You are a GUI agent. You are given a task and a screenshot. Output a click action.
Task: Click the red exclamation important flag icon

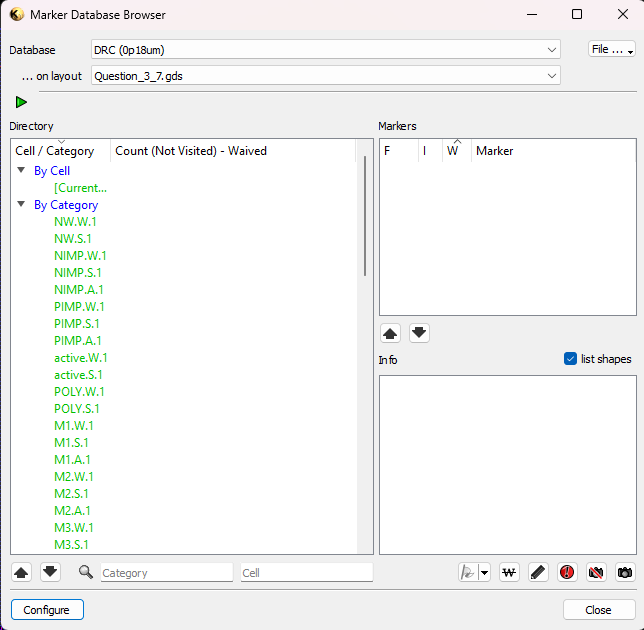click(567, 572)
